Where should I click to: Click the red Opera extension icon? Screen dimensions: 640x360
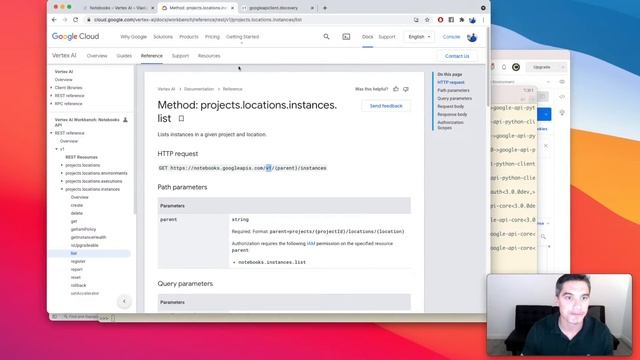(x=440, y=20)
